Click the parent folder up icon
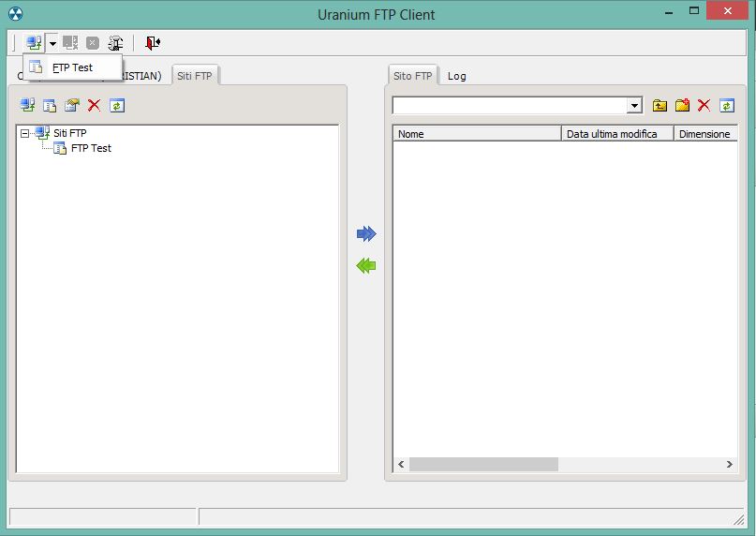 [x=660, y=105]
